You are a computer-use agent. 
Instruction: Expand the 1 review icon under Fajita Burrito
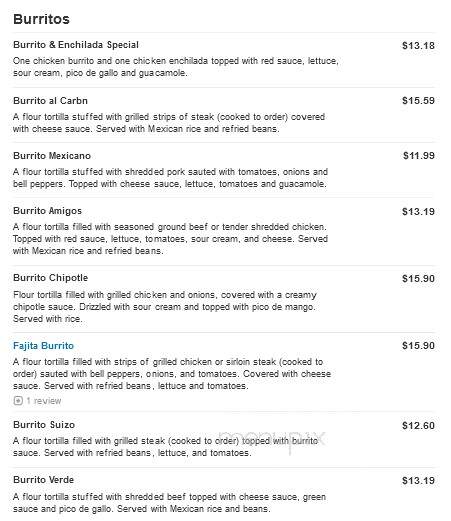tap(18, 400)
